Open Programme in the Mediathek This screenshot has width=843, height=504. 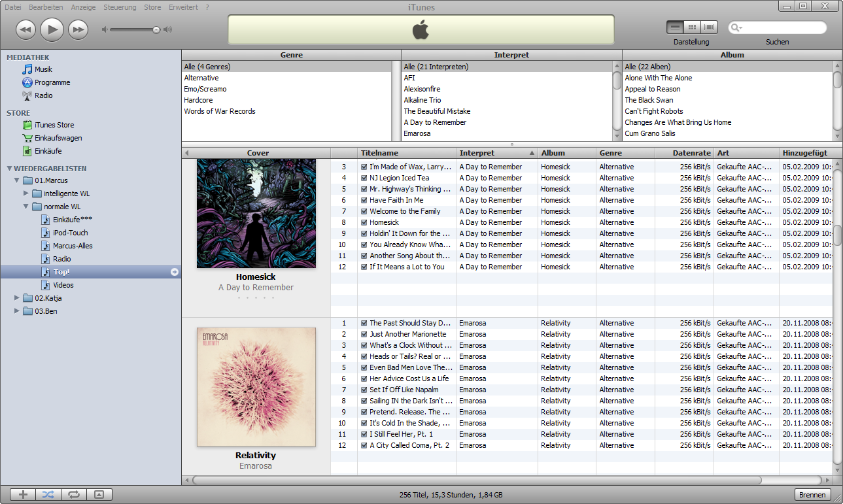tap(52, 82)
